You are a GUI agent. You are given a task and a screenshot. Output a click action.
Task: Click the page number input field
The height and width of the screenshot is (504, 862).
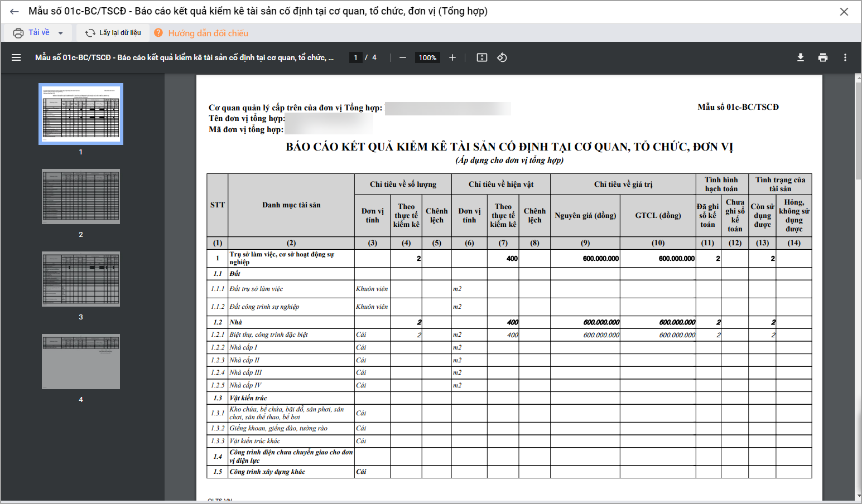pyautogui.click(x=355, y=57)
